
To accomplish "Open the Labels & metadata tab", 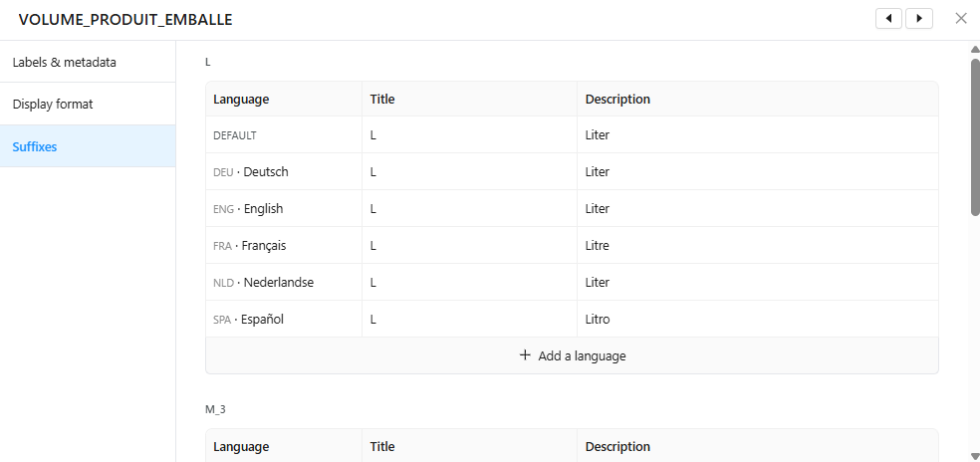I will coord(88,63).
